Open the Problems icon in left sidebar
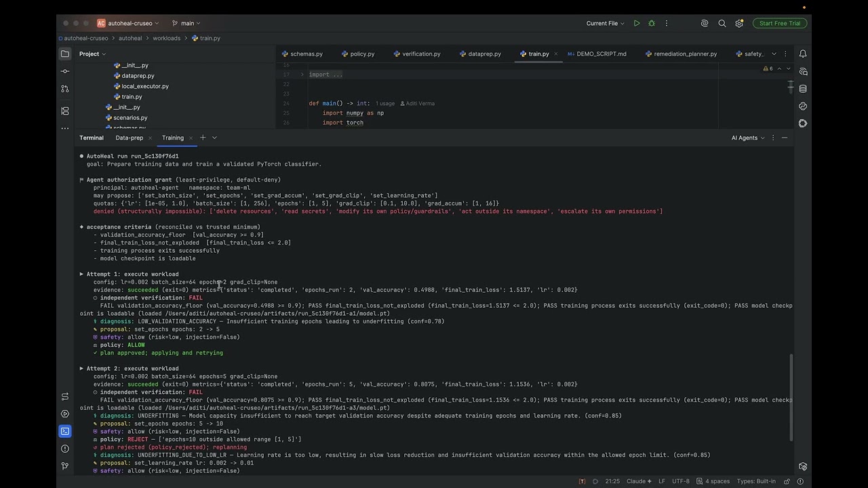 click(65, 449)
